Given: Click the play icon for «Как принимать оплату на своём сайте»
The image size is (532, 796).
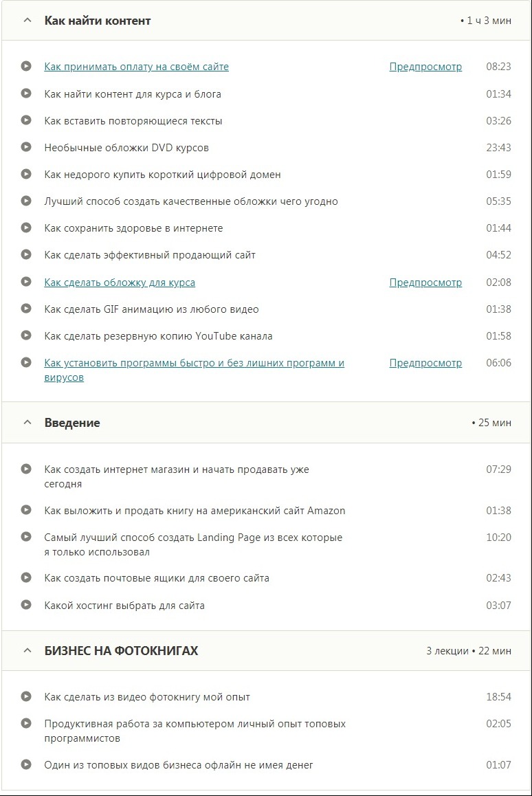Looking at the screenshot, I should pyautogui.click(x=27, y=67).
